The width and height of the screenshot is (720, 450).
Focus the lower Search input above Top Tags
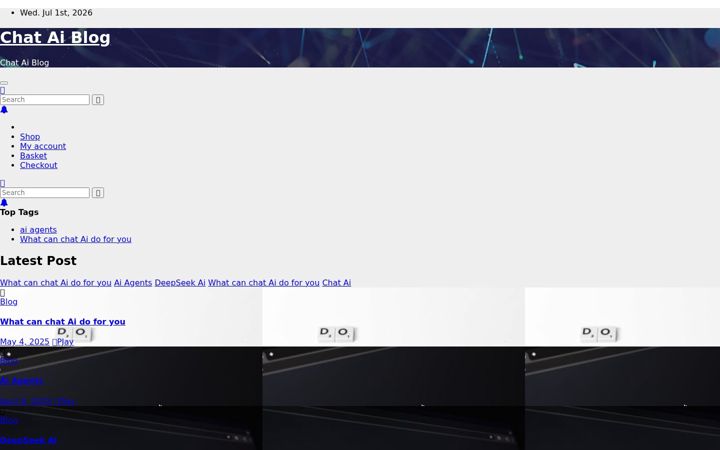coord(45,192)
